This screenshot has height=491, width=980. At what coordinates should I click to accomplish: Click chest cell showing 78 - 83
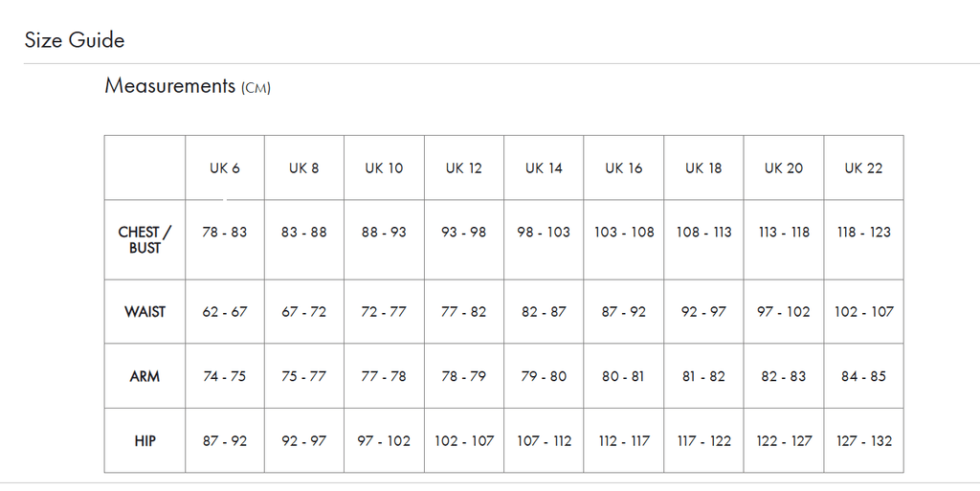pyautogui.click(x=225, y=233)
